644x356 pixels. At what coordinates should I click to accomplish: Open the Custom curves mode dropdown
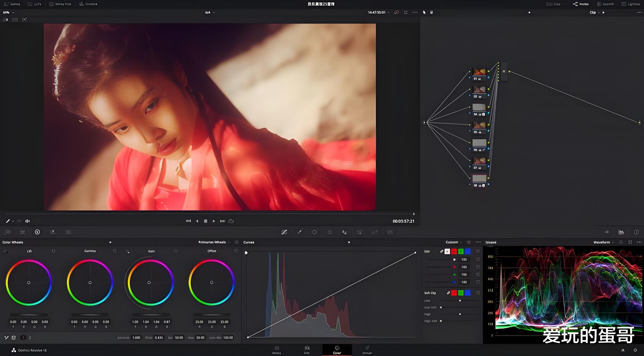tap(453, 242)
